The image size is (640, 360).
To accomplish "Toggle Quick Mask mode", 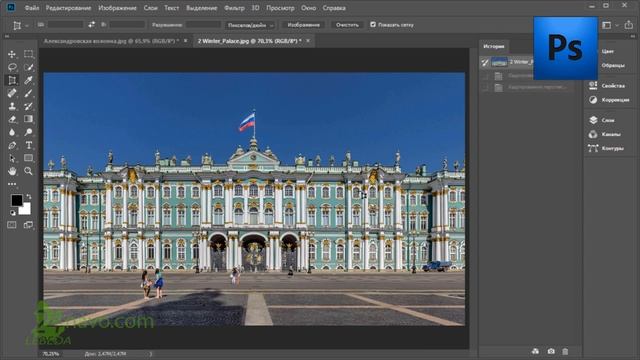I will [x=12, y=225].
